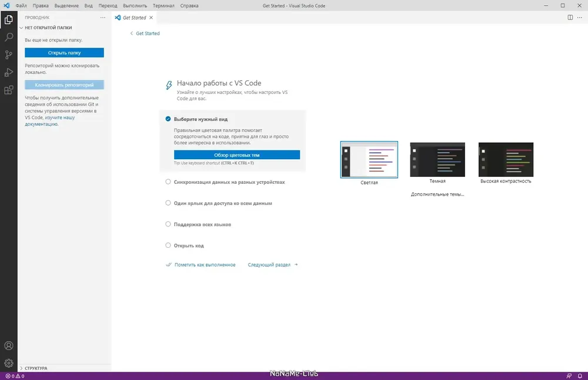Click the VS Code logo in title bar
The width and height of the screenshot is (588, 380).
coord(6,6)
